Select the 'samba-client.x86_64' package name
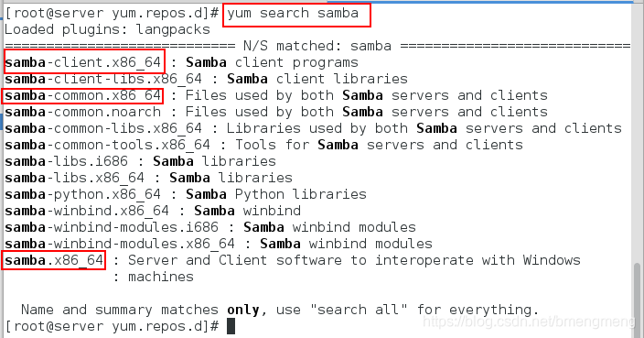The image size is (644, 338). pyautogui.click(x=83, y=62)
